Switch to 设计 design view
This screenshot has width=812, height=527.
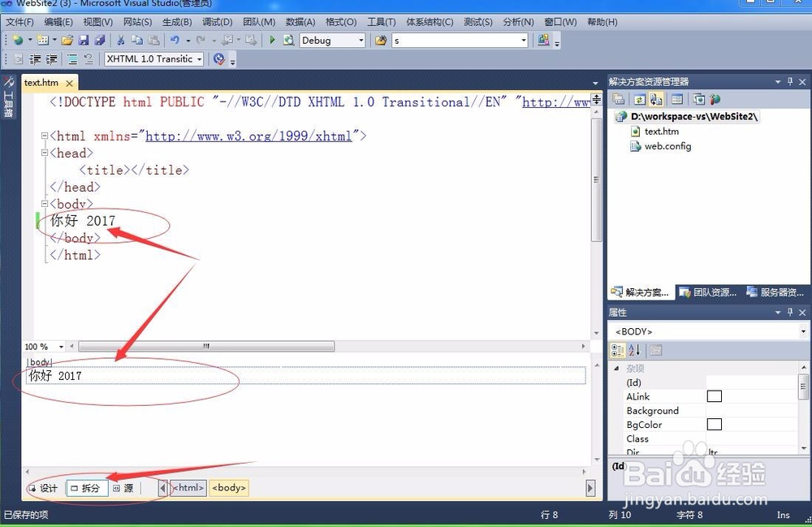44,488
